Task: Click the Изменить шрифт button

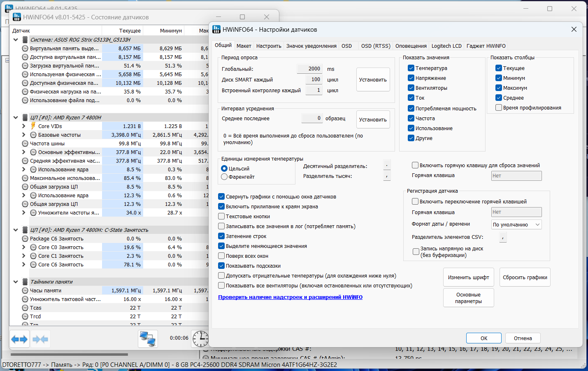Action: pyautogui.click(x=469, y=277)
